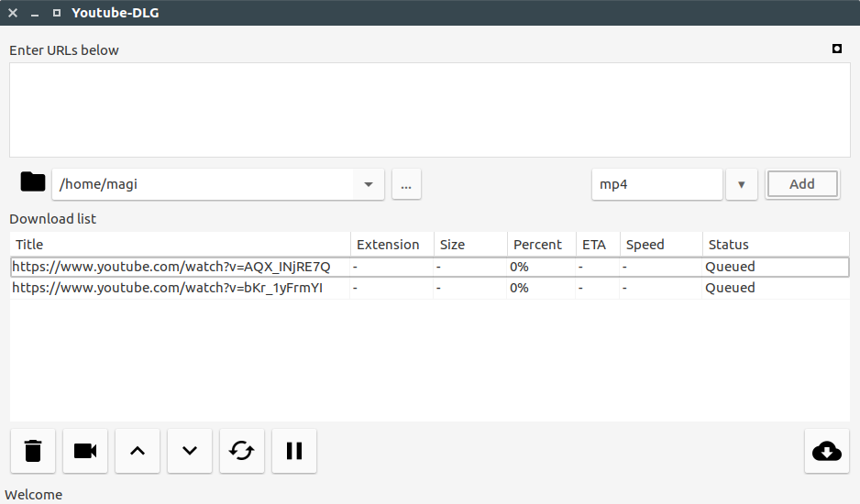Expand the /home/magi path dropdown
860x504 pixels.
coord(369,184)
